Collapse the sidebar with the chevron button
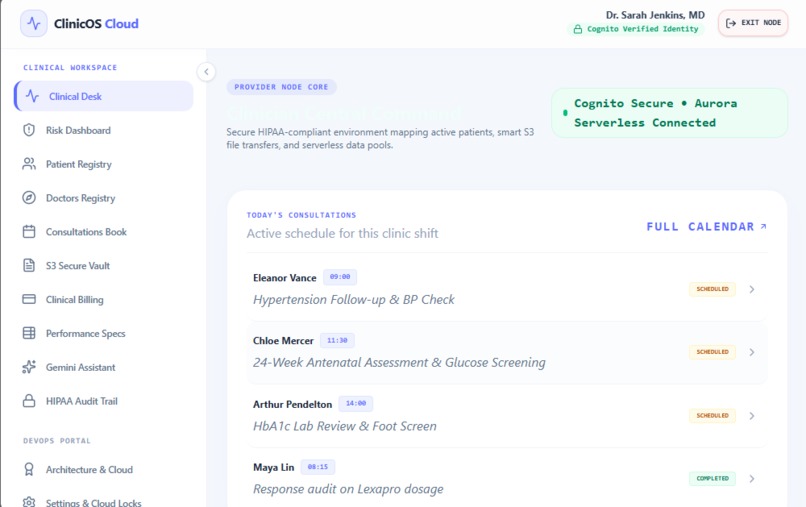 pyautogui.click(x=206, y=71)
